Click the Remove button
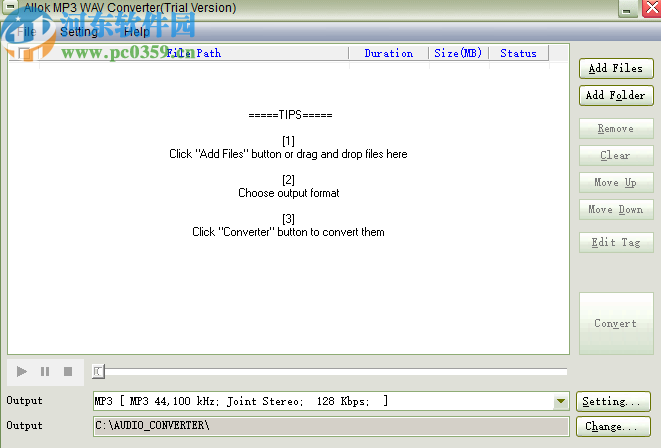661x448 pixels. 616,129
